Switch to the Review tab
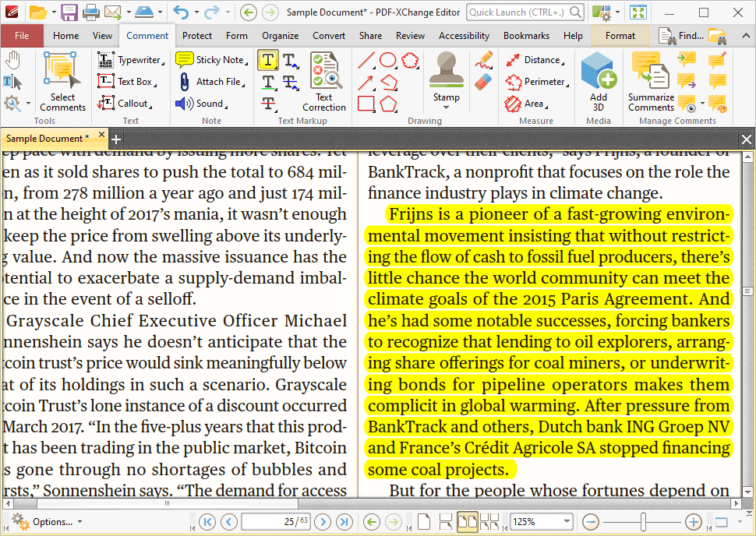Screen dimensions: 756x536 [x=410, y=36]
